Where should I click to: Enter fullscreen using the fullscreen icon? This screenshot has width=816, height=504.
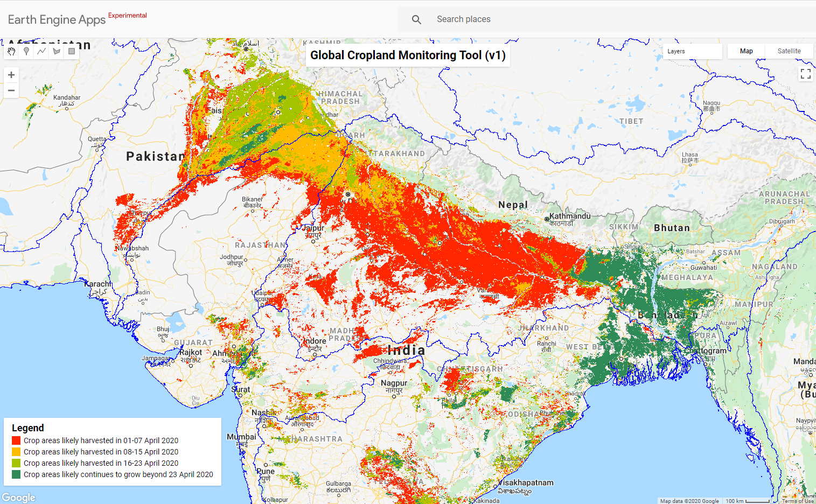[x=805, y=74]
